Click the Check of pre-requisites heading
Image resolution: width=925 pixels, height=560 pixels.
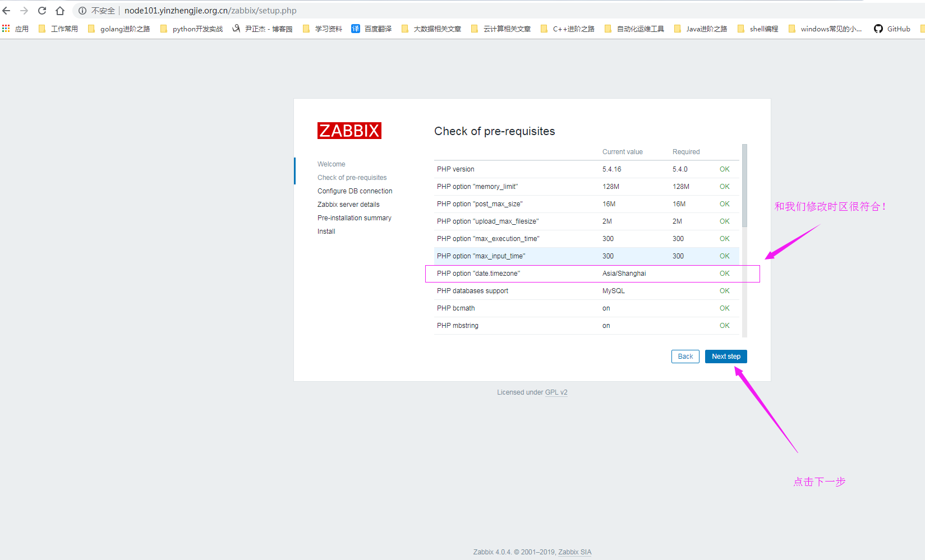click(495, 131)
